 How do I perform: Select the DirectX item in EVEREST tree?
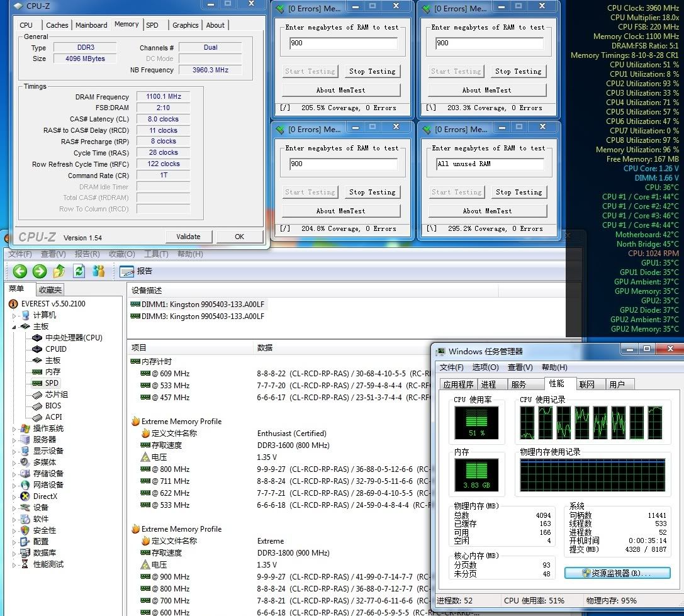point(45,496)
